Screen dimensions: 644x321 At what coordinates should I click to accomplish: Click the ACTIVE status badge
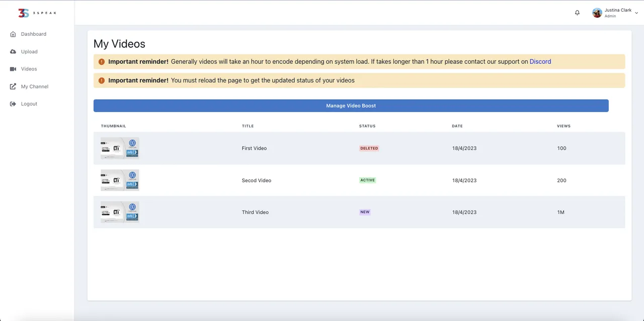click(x=367, y=180)
